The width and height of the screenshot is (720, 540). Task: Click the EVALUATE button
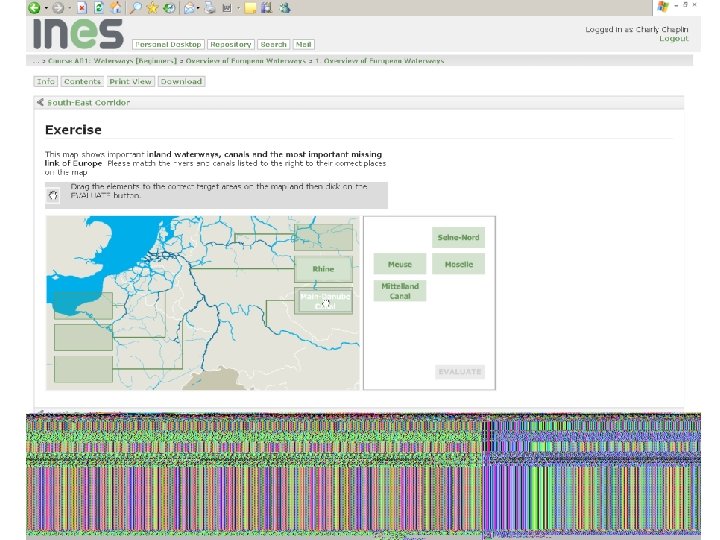[460, 371]
